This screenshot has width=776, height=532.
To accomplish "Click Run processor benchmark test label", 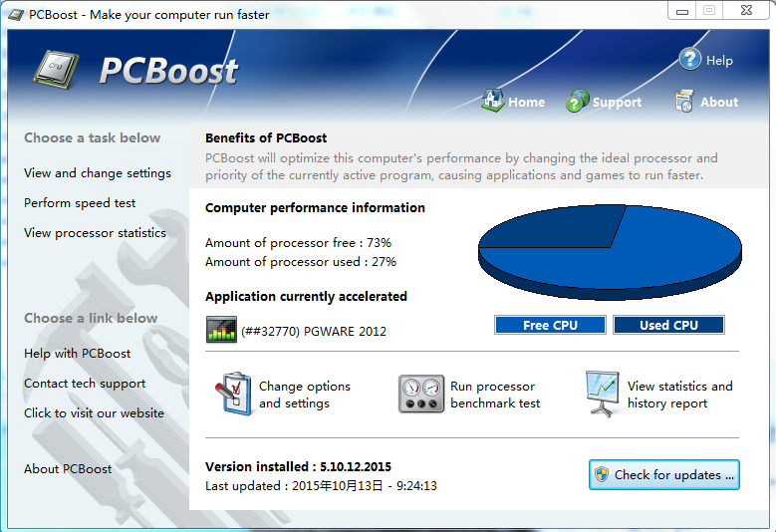I will tap(495, 395).
